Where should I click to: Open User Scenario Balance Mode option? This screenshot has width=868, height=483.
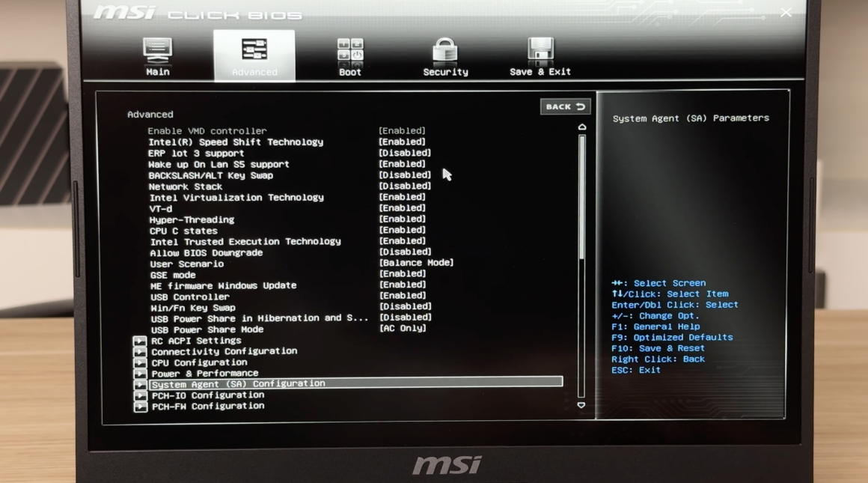[x=416, y=263]
